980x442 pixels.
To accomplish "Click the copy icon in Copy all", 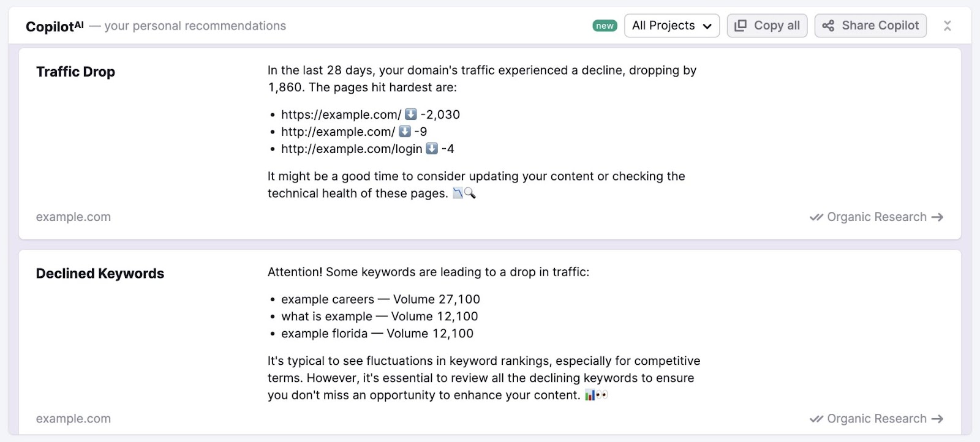I will (x=741, y=26).
